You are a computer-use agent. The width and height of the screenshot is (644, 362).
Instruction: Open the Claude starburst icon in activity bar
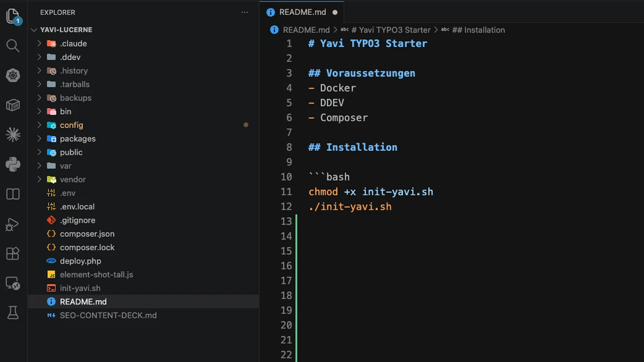pos(13,135)
